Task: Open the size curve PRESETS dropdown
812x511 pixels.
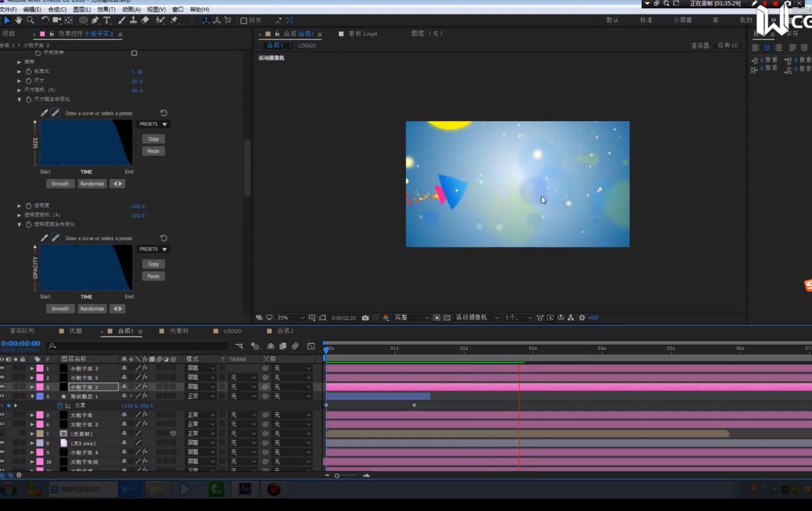Action: tap(153, 124)
